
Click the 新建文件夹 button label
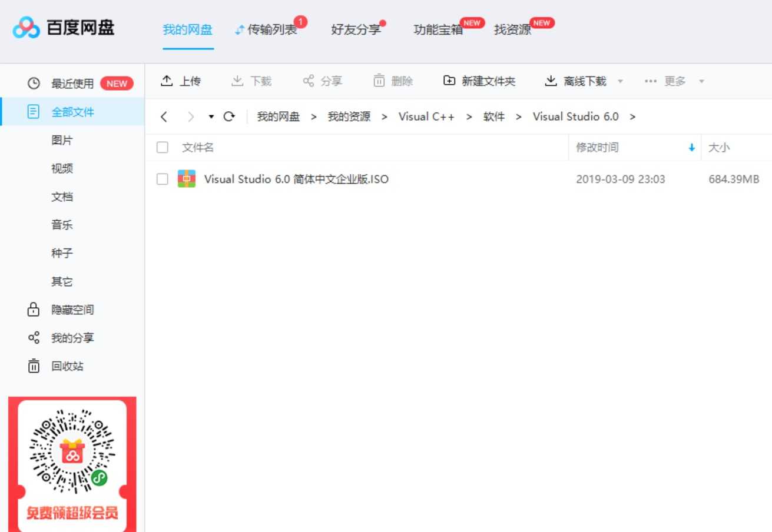(x=488, y=81)
